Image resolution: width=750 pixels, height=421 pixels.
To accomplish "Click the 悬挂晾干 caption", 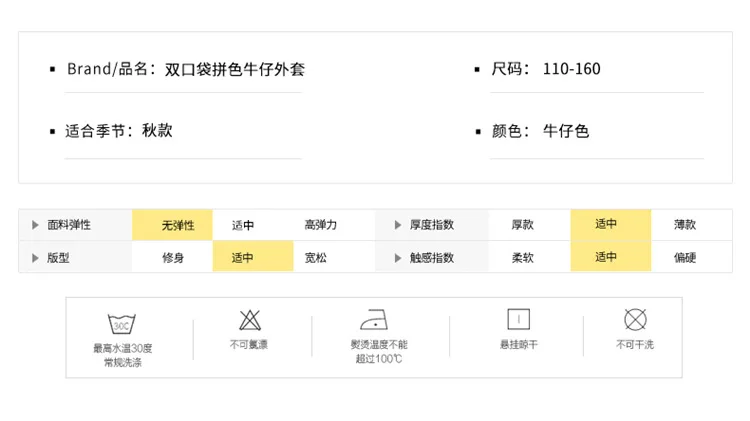I will coord(519,344).
